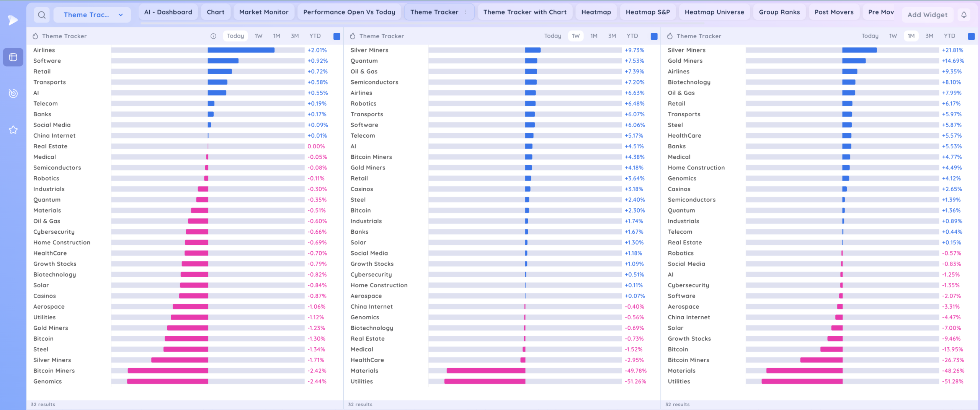980x410 pixels.
Task: Expand the Theme Trac… dashboard dropdown
Action: [x=87, y=15]
